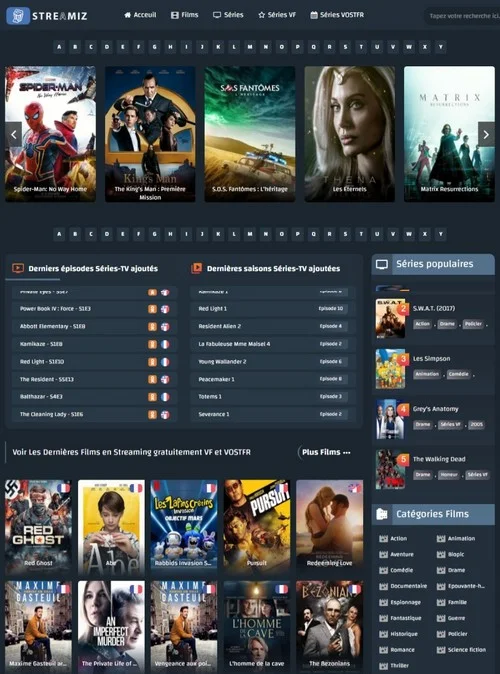Viewport: 500px width, 674px height.
Task: Go to previous slide in poster carousel
Action: pyautogui.click(x=13, y=135)
